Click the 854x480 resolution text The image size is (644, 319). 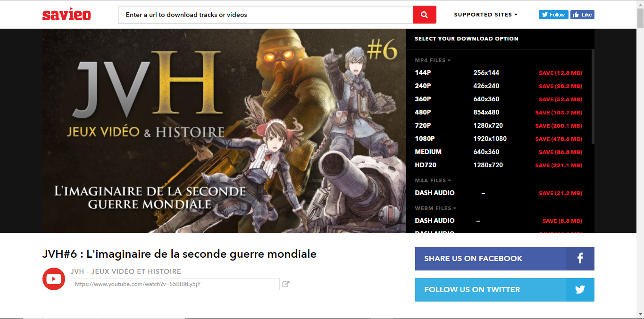[x=486, y=112]
